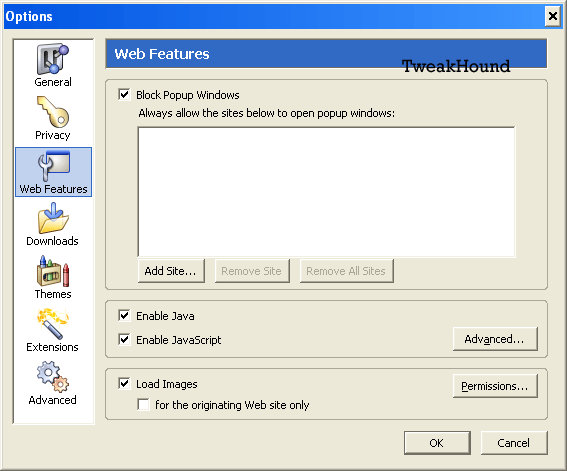Viewport: 567px width, 471px height.
Task: Toggle the Load Images checkbox
Action: (124, 384)
